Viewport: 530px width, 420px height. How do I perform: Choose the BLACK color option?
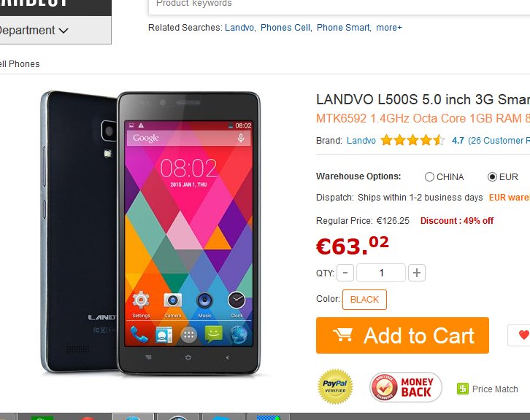364,300
